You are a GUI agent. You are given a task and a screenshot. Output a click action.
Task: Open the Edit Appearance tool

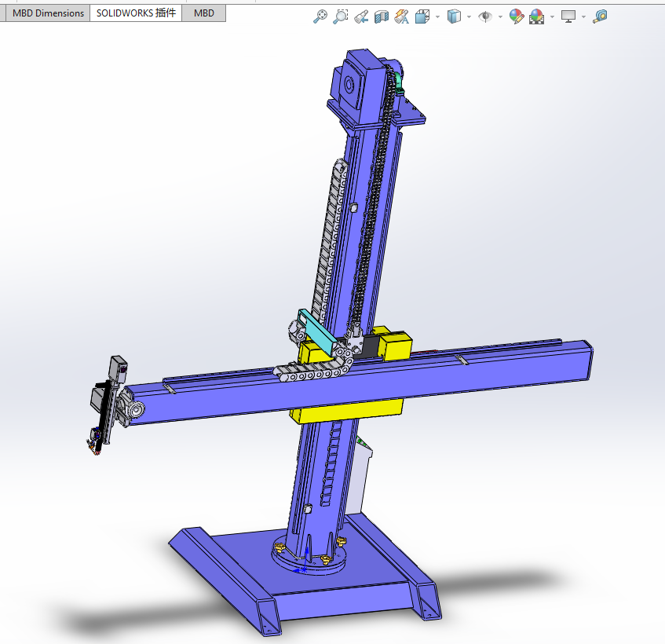pyautogui.click(x=516, y=17)
